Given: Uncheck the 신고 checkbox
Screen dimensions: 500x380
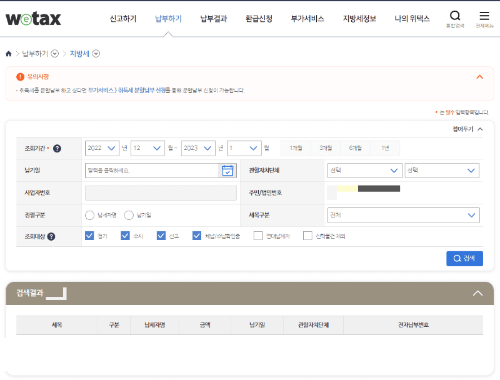Looking at the screenshot, I should (161, 236).
